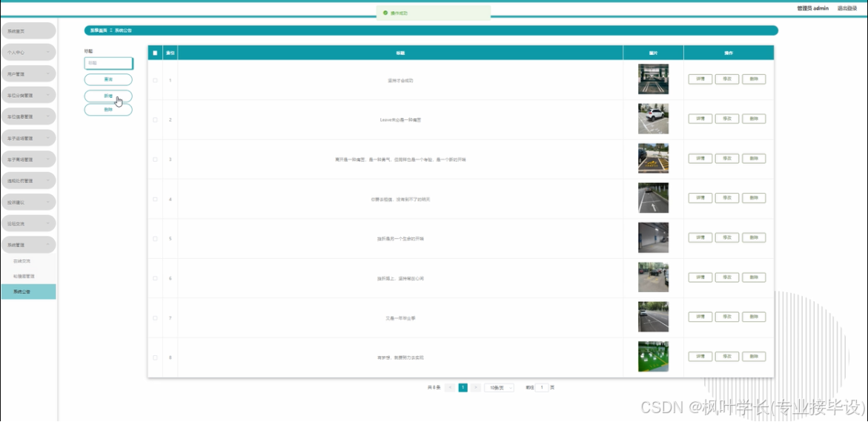Click 详情 button in row 2
Screen dimensions: 868x422
point(700,119)
